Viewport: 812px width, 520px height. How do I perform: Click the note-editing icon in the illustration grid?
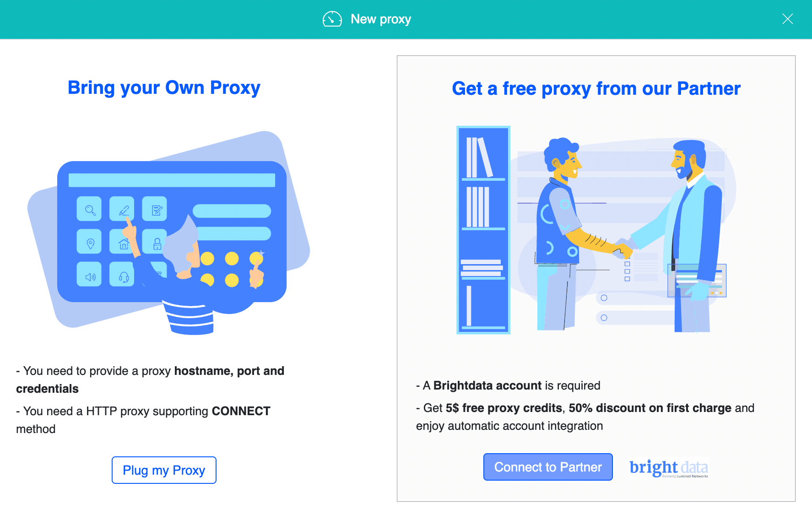click(156, 209)
